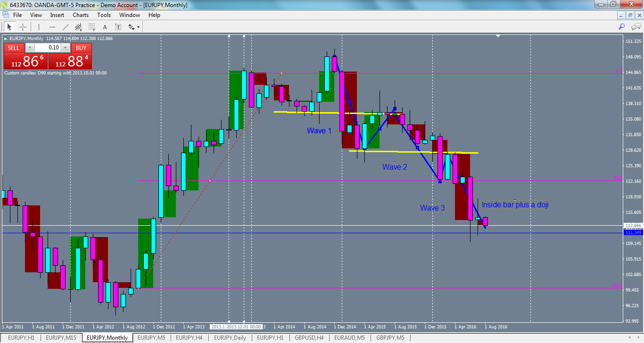Select the equidistant channel tool
The image size is (644, 343).
(x=79, y=27)
